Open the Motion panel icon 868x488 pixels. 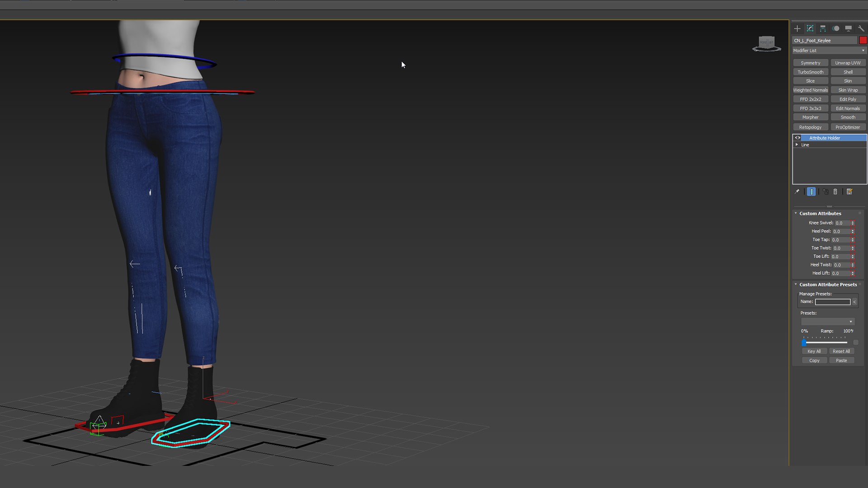836,28
